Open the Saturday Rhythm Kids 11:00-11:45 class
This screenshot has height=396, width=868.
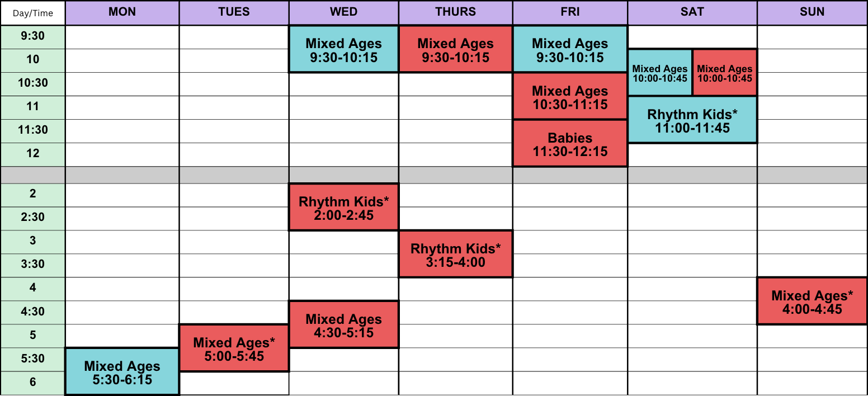[692, 120]
